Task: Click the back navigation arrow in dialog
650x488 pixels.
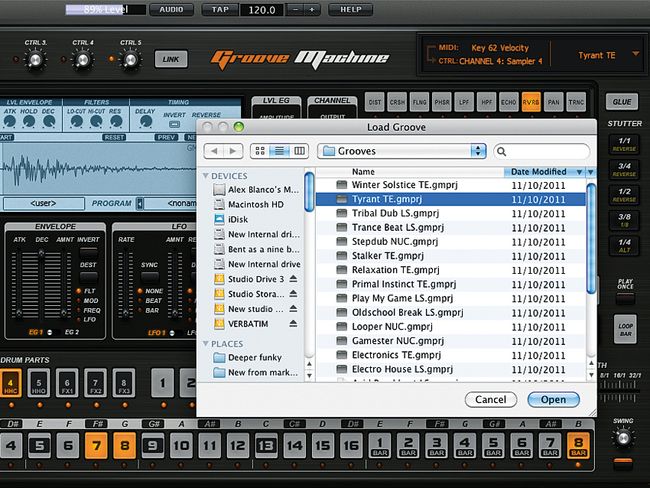Action: (212, 151)
